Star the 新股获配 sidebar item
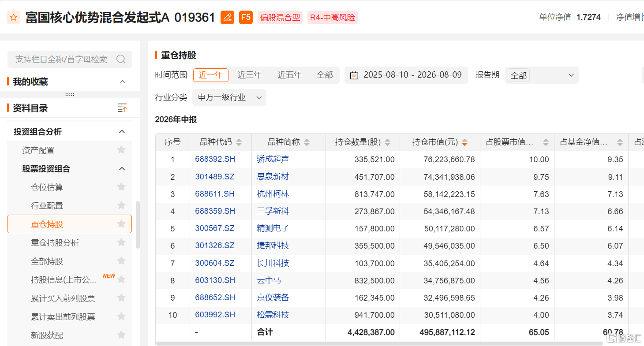Image resolution: width=644 pixels, height=346 pixels. coord(121,335)
